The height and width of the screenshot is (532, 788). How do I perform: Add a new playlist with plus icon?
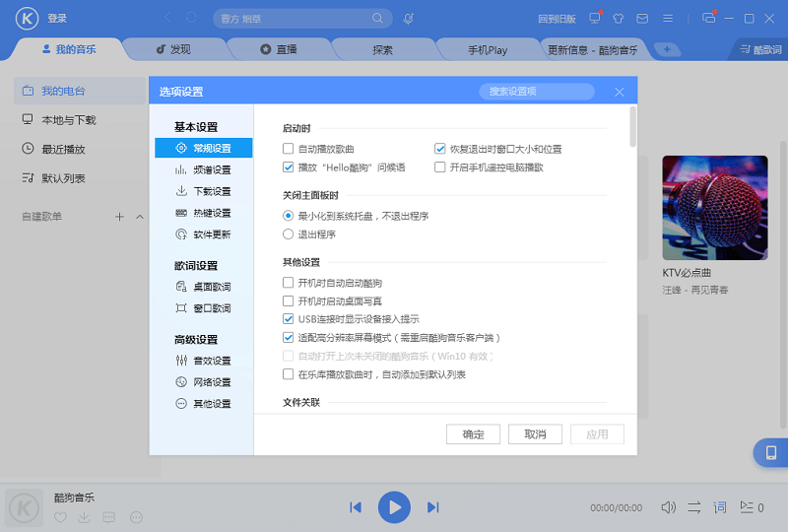point(119,217)
